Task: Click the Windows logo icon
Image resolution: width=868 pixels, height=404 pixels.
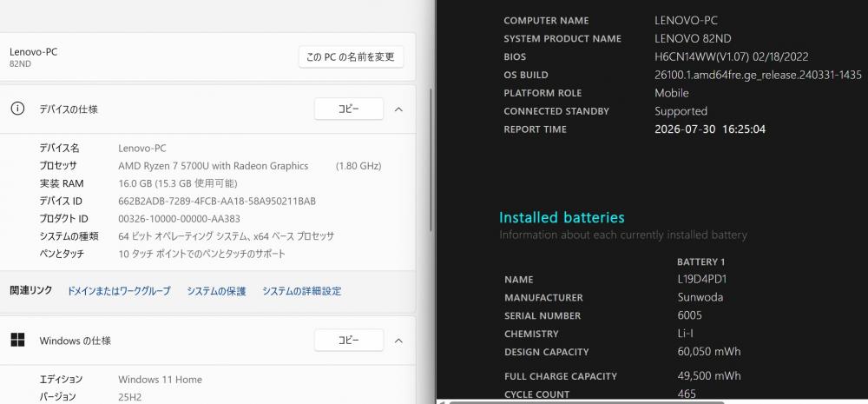Action: pos(17,341)
